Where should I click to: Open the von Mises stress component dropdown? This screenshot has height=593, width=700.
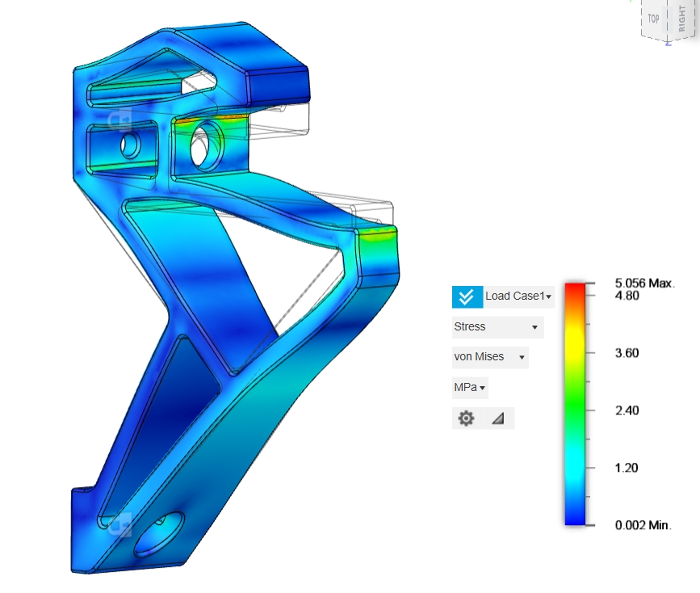tap(490, 357)
